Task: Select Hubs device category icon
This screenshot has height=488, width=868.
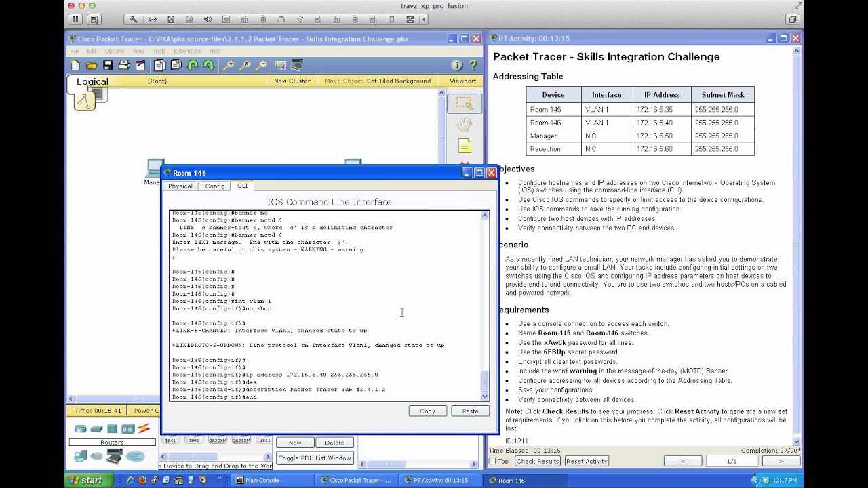Action: (x=112, y=429)
